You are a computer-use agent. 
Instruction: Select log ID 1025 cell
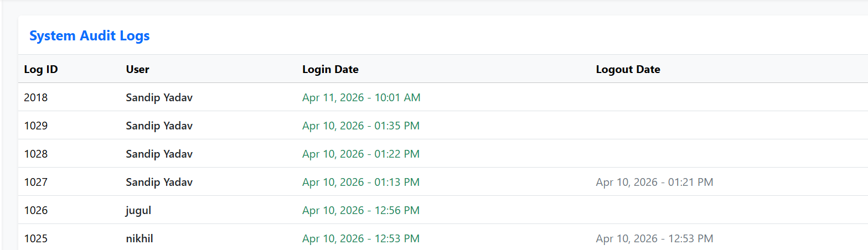36,239
